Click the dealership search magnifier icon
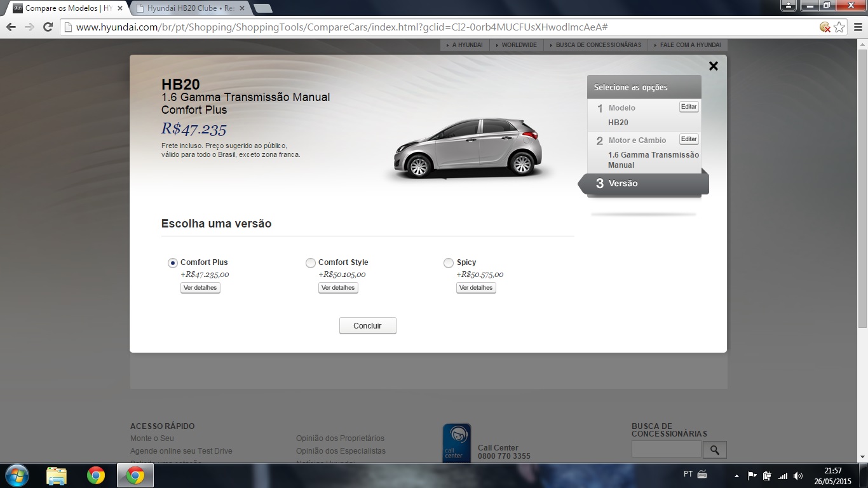Image resolution: width=868 pixels, height=488 pixels. pos(714,450)
